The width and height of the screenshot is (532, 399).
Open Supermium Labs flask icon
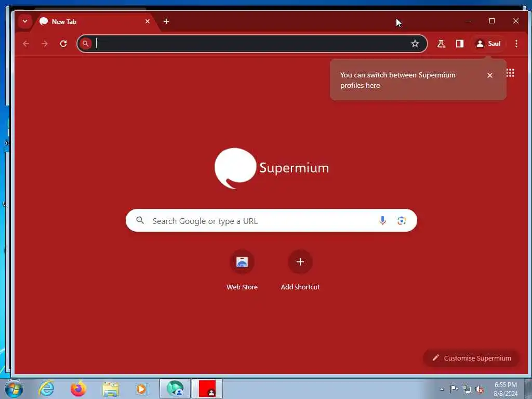point(441,44)
